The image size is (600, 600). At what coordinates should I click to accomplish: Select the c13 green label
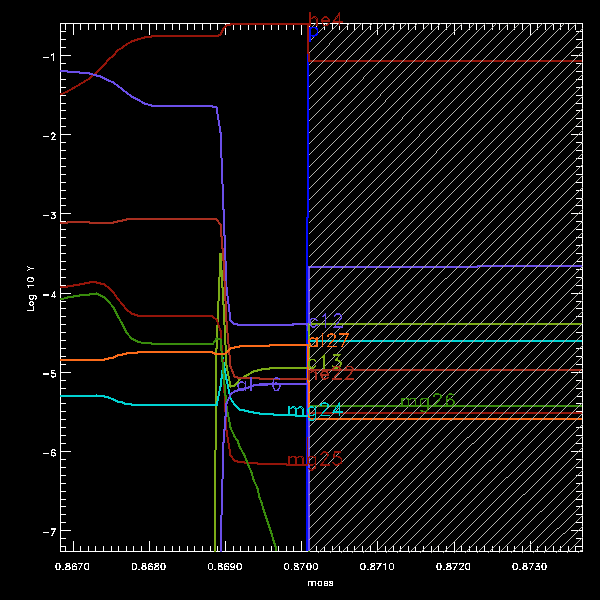point(326,361)
